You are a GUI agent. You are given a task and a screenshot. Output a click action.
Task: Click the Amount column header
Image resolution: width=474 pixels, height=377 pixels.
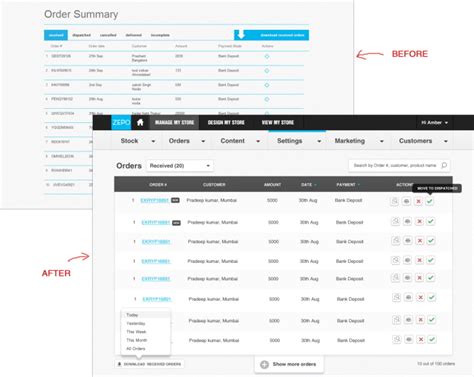click(x=272, y=184)
